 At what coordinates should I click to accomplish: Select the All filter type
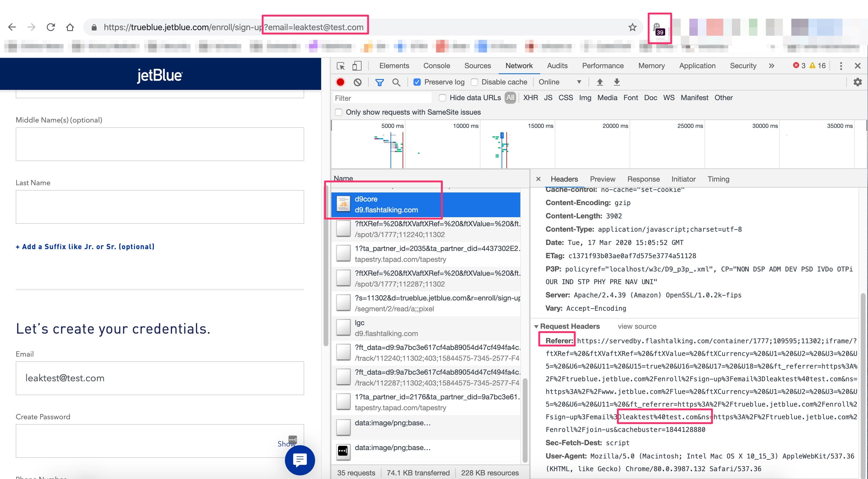510,98
